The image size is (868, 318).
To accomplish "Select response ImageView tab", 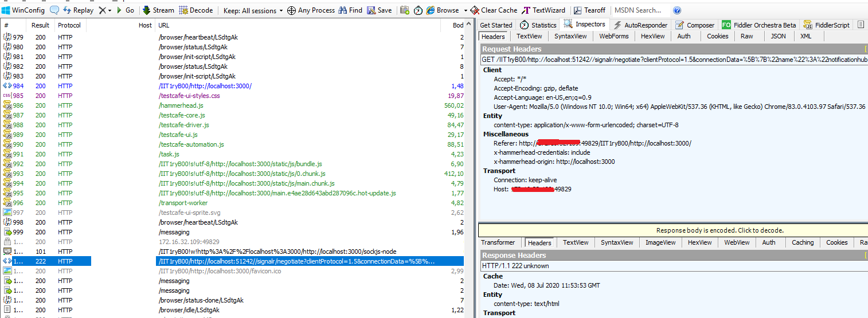I will (x=660, y=242).
